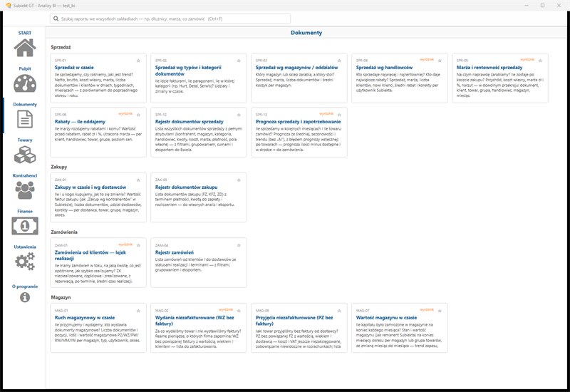Star the Sprzedaż wg magazynów / oddziałów report
This screenshot has height=392, width=570.
[339, 61]
